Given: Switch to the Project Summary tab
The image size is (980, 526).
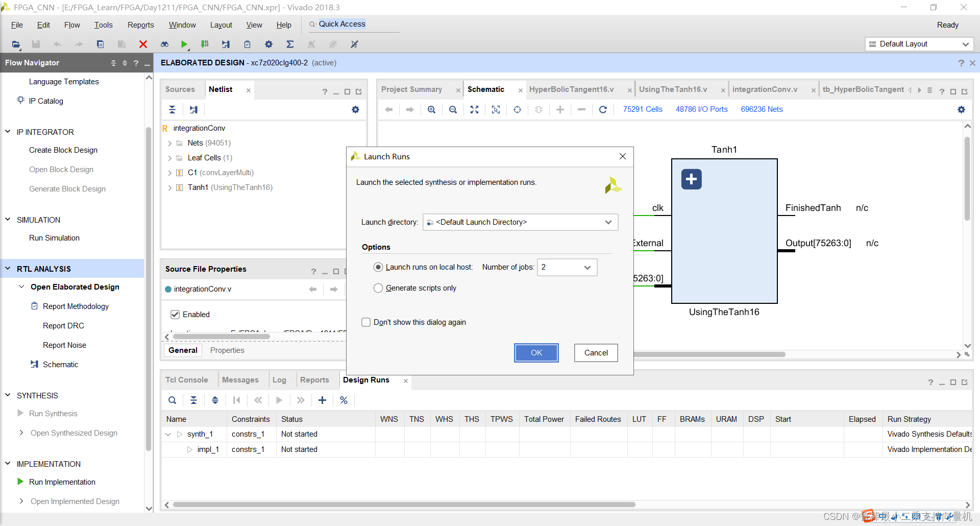Looking at the screenshot, I should tap(411, 89).
